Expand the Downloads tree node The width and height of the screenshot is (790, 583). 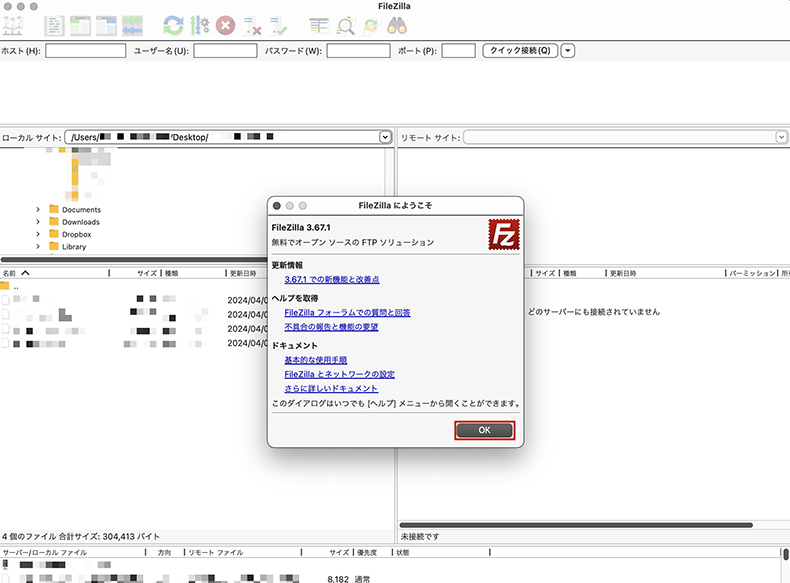38,222
